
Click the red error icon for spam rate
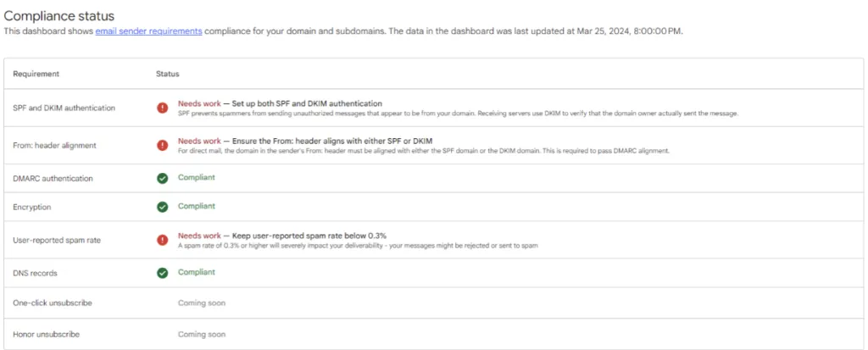click(162, 240)
